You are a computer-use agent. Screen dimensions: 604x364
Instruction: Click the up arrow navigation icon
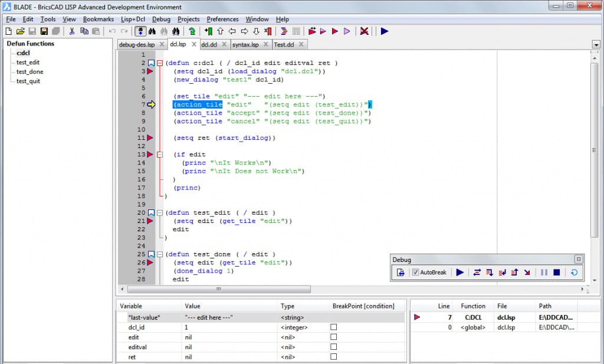[x=221, y=31]
